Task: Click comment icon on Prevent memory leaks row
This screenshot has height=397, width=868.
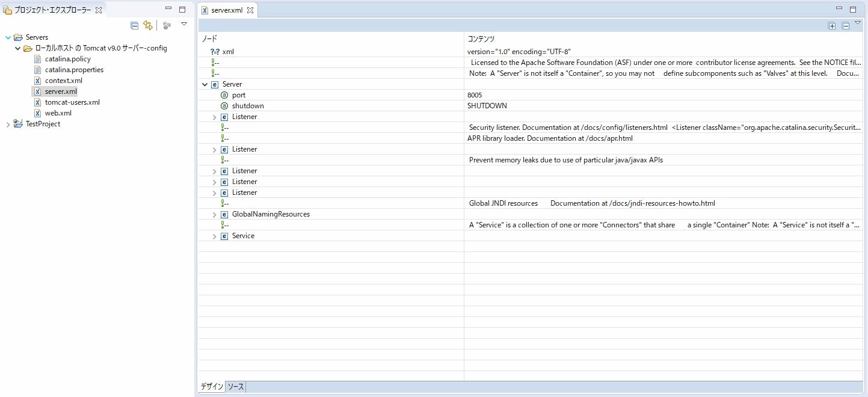Action: [224, 160]
